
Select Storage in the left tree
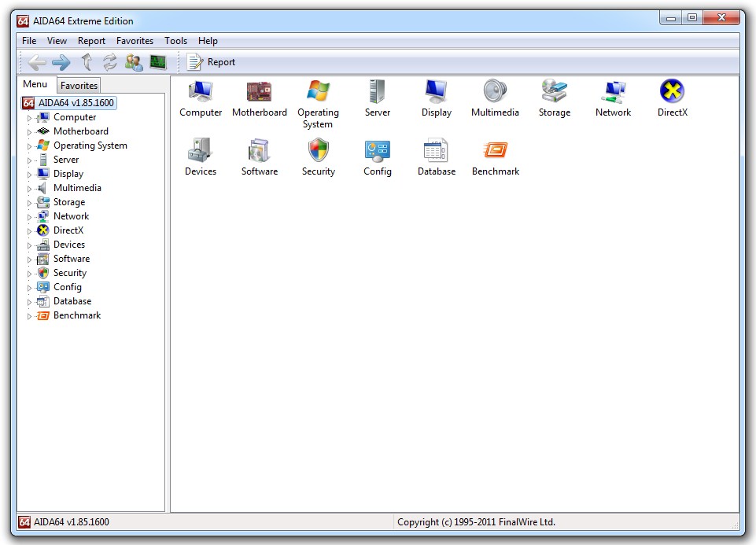(69, 202)
